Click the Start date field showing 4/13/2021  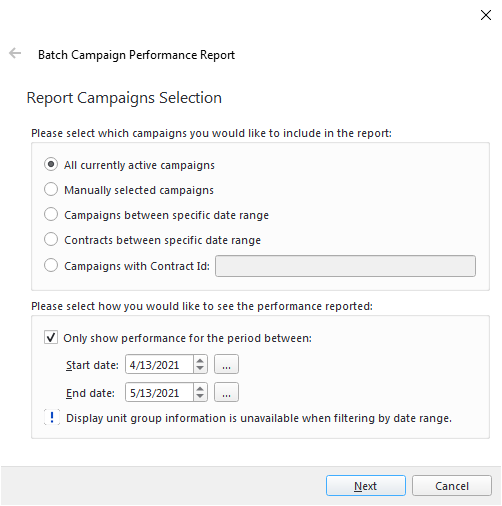point(159,364)
